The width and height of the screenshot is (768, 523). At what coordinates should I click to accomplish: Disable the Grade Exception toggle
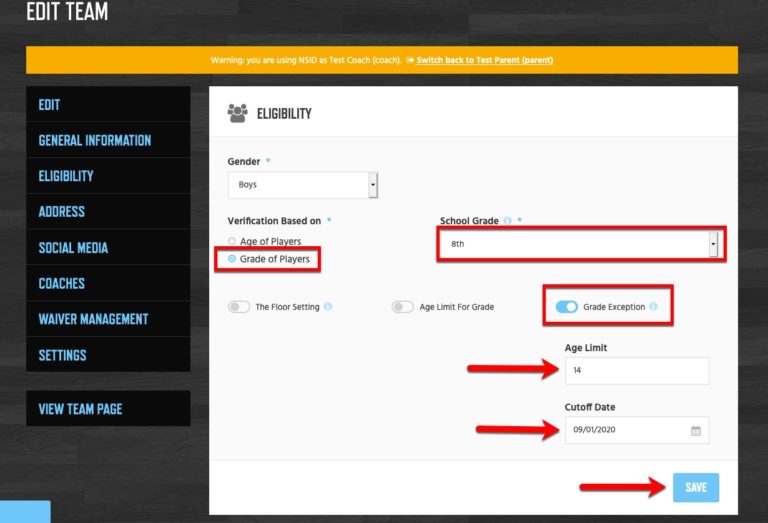click(566, 307)
